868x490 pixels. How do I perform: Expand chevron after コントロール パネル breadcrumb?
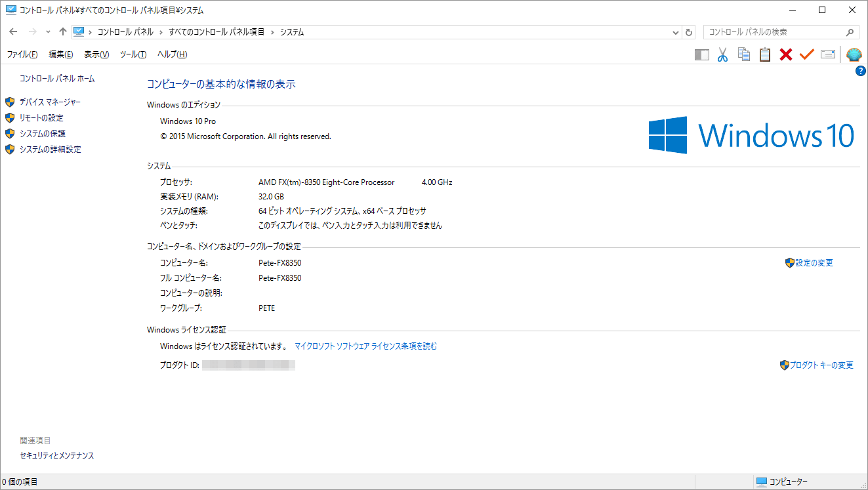(x=160, y=32)
